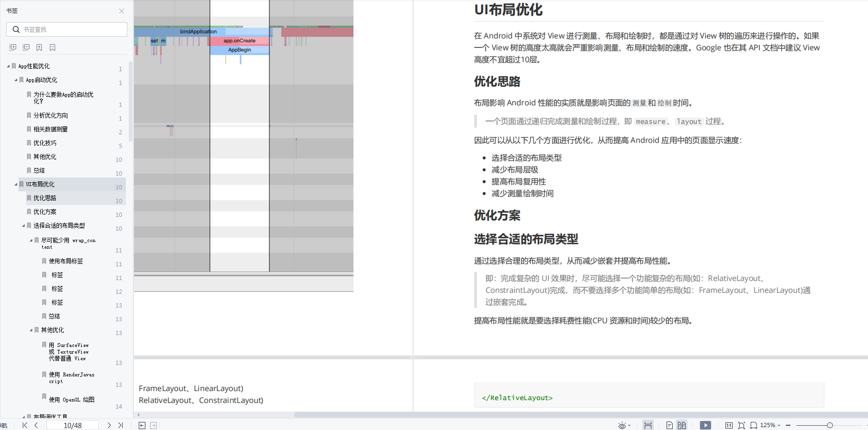Open the eye-protection mode dropdown arrow
Image resolution: width=868 pixels, height=430 pixels.
coord(630,425)
